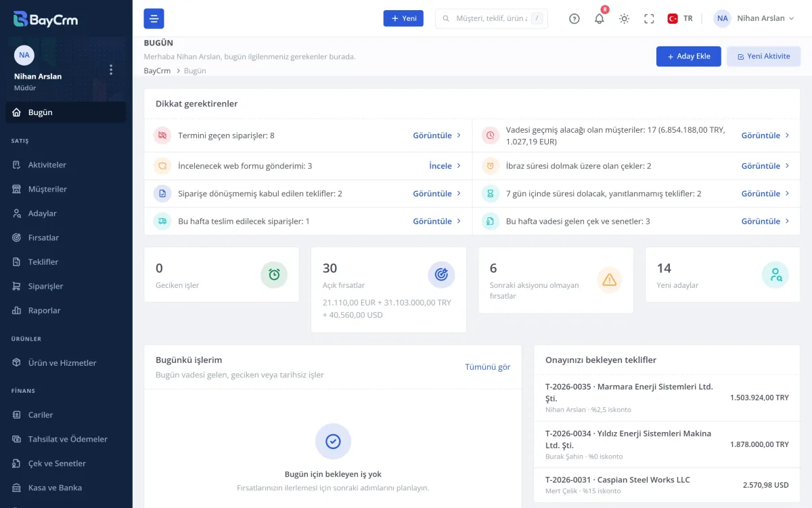The image size is (812, 508).
Task: Click the Geciken işler alarm clock icon
Action: (x=274, y=274)
